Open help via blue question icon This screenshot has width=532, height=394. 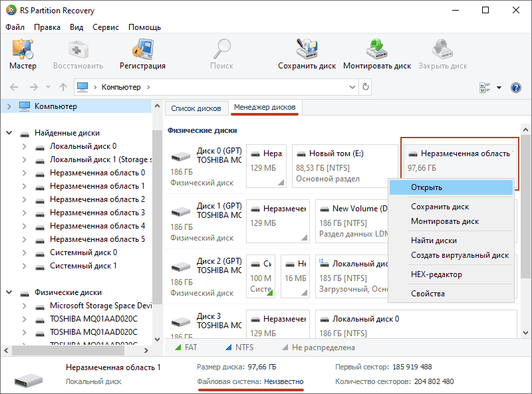(516, 88)
